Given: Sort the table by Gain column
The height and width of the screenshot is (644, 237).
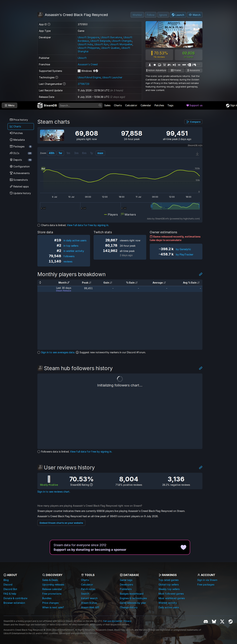Looking at the screenshot, I should pyautogui.click(x=108, y=282).
